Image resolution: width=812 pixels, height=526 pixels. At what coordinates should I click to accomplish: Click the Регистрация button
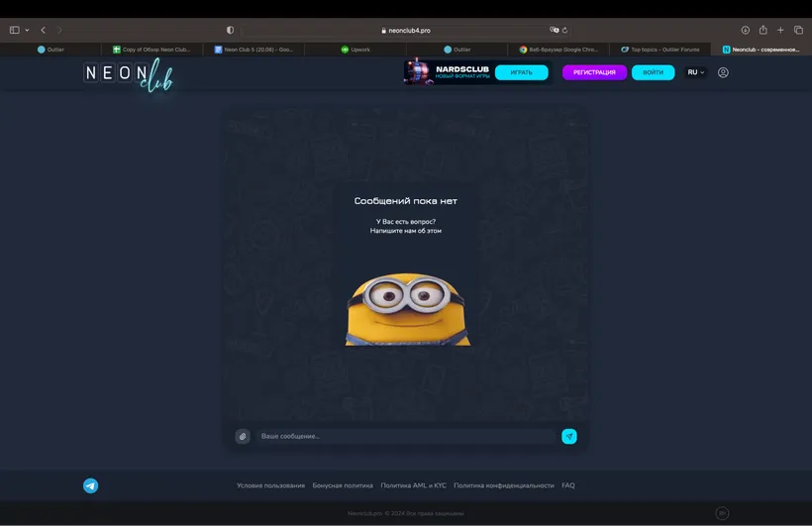point(594,72)
